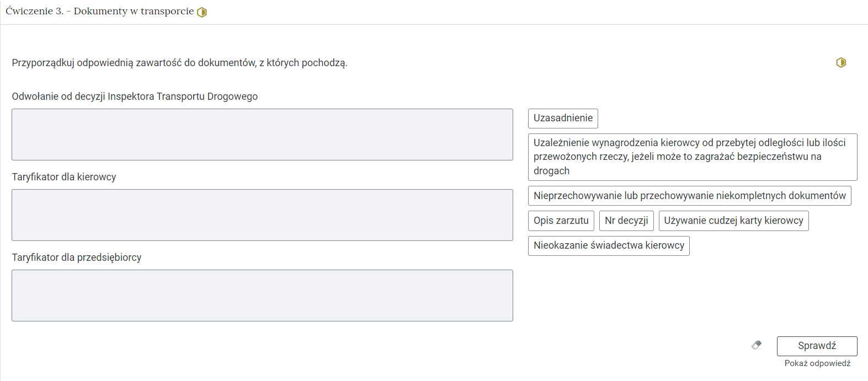This screenshot has width=868, height=381.
Task: Click the Ćwiczenie 3 Dokumenty w transporcie heading
Action: 100,12
